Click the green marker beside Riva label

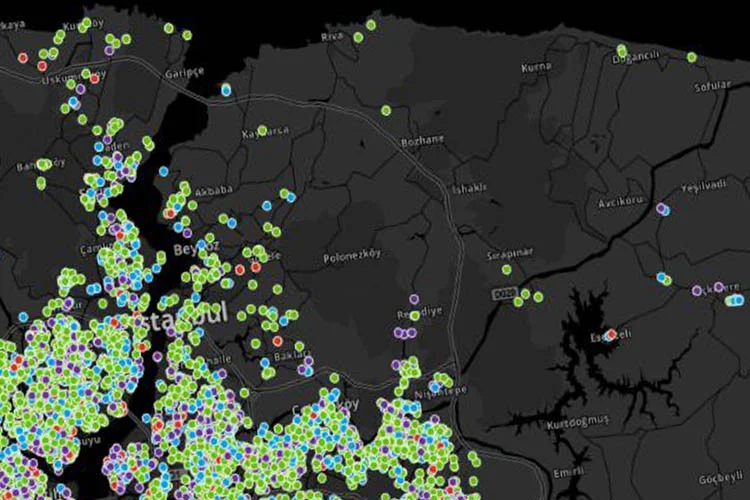click(x=358, y=37)
